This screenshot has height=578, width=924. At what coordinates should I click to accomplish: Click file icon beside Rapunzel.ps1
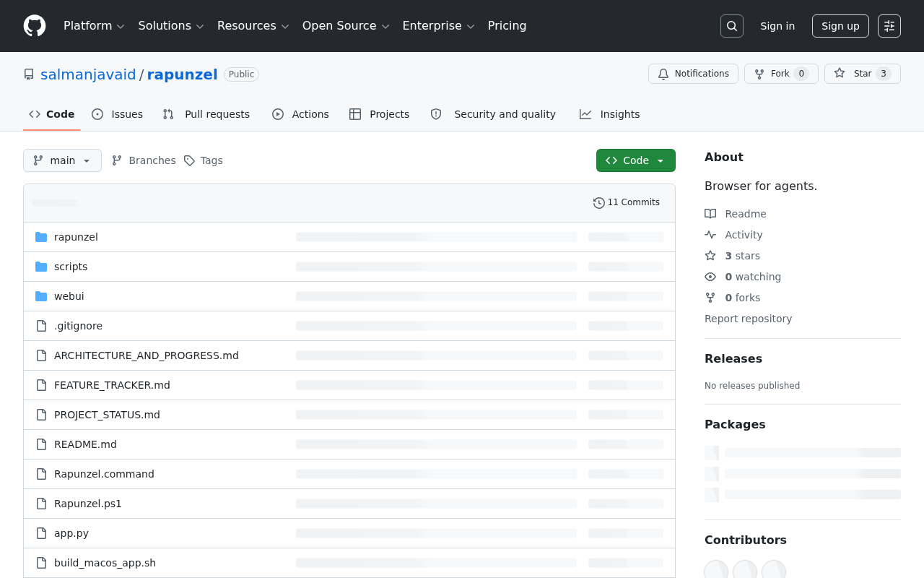point(41,504)
